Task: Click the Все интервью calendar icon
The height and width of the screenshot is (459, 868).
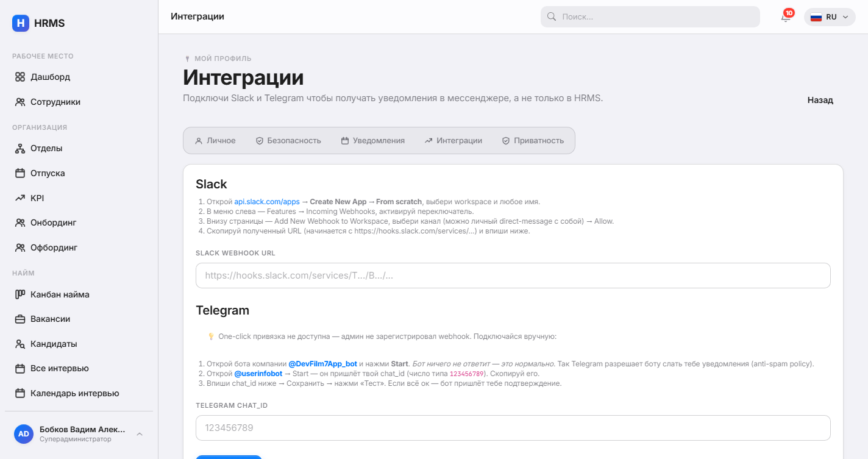Action: tap(20, 369)
